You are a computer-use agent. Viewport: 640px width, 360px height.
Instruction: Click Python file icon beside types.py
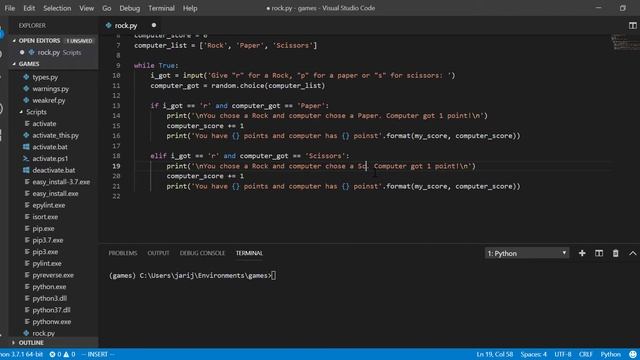(26, 77)
